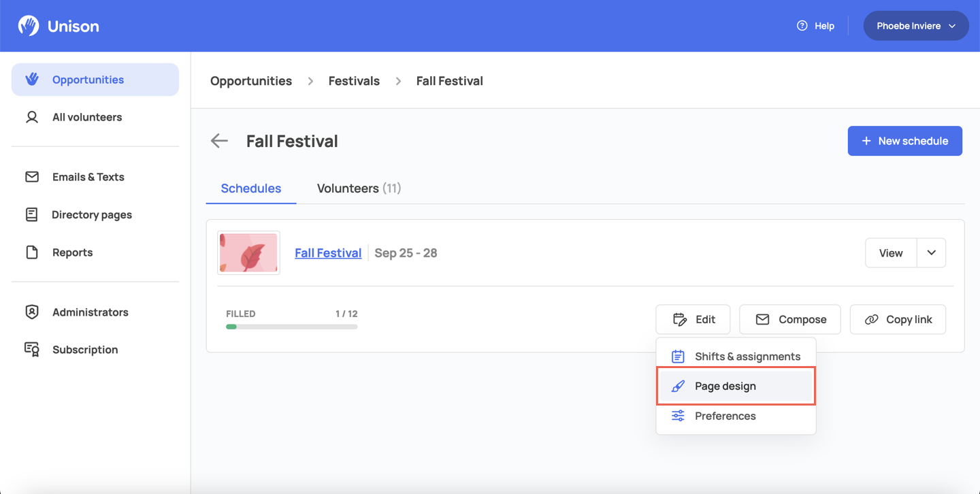The height and width of the screenshot is (494, 980).
Task: Click the Sep 25 - 28 date text
Action: coord(406,253)
